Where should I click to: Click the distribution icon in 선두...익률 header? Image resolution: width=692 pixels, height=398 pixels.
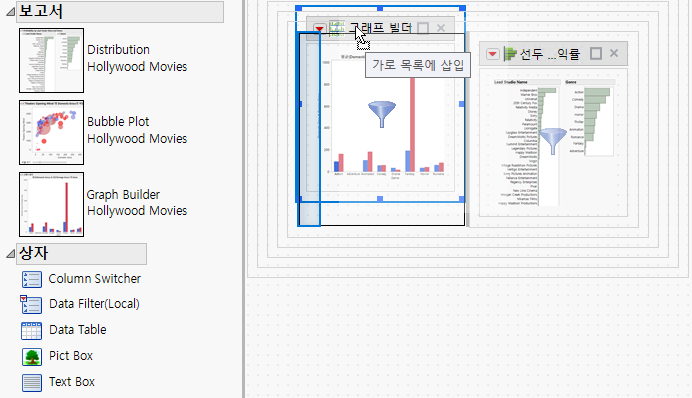tap(510, 54)
